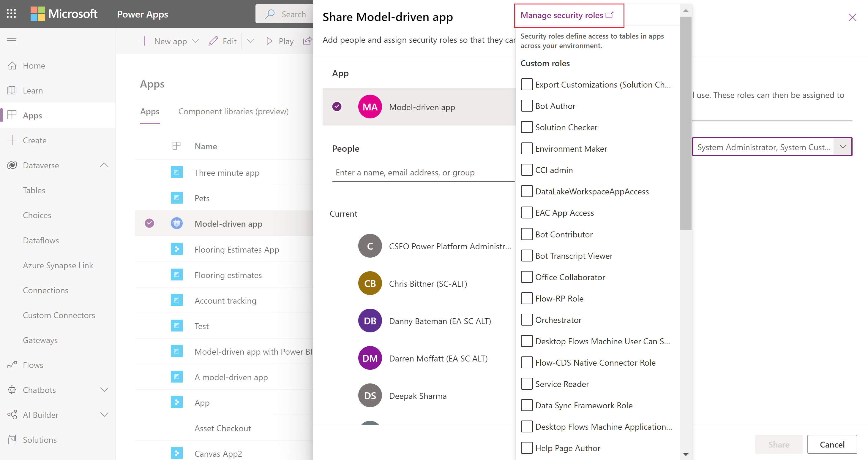Switch to Component libraries (preview) tab

(233, 112)
